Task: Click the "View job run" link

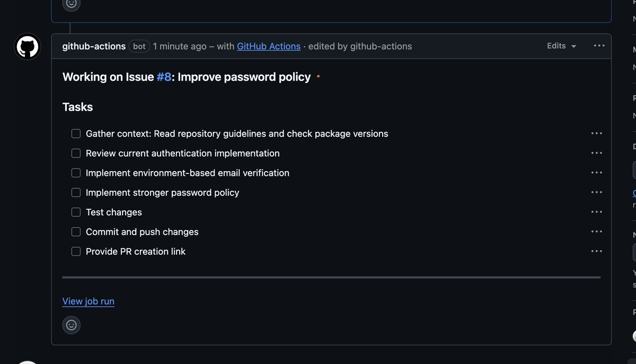Action: coord(88,301)
